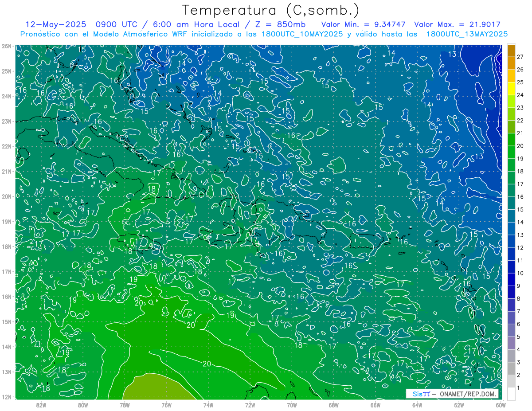Image resolution: width=532 pixels, height=411 pixels.
Task: Click the color scale label "25"
Action: coord(520,82)
